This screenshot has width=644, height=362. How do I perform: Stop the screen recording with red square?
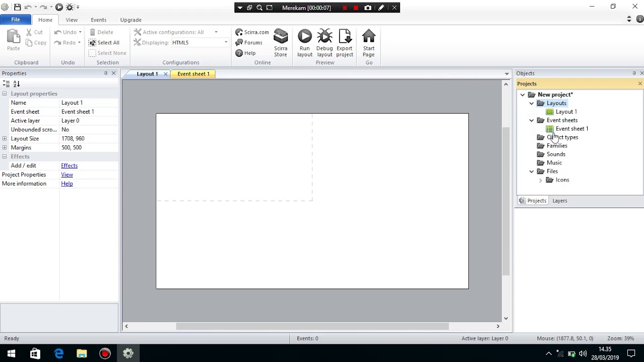point(356,8)
